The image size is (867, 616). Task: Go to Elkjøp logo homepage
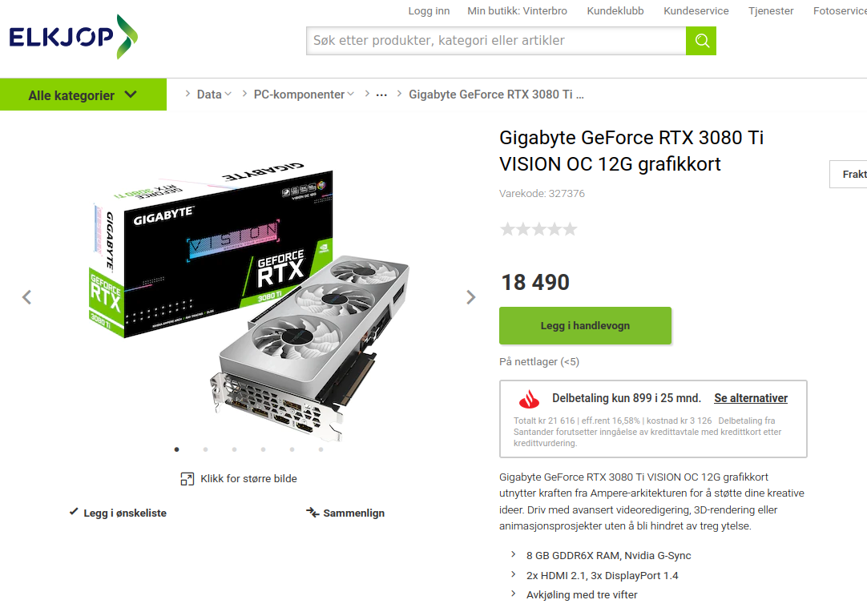pyautogui.click(x=73, y=37)
